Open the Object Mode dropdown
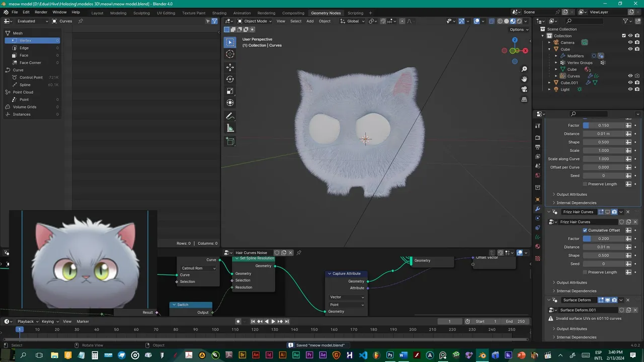The height and width of the screenshot is (362, 644). coord(255,21)
